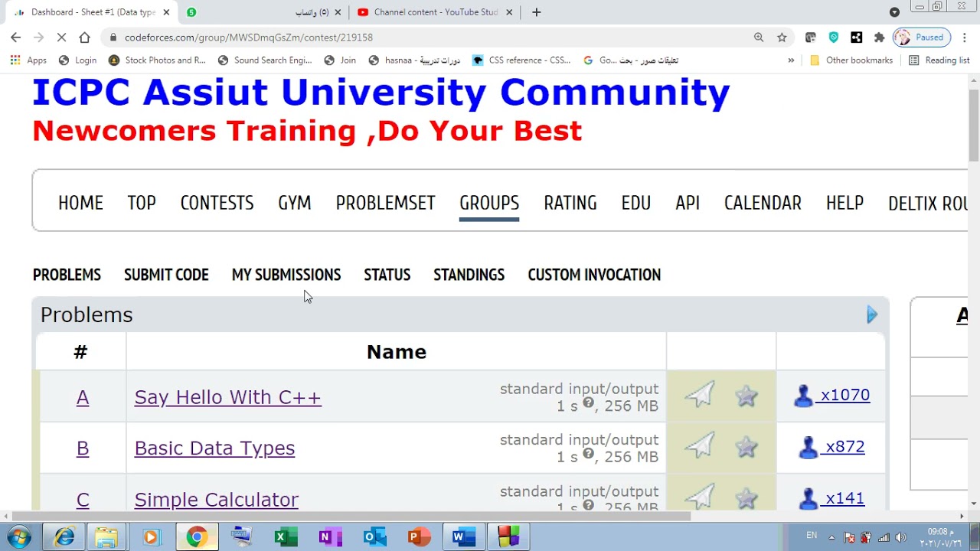The image size is (980, 551).
Task: Open Excel from the taskbar
Action: click(x=286, y=537)
